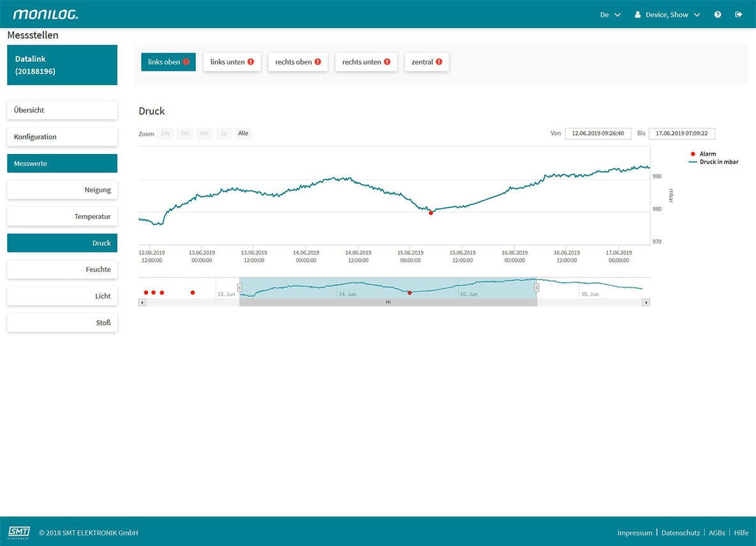
Task: Click alarm icon on zentral tab
Action: pos(439,62)
